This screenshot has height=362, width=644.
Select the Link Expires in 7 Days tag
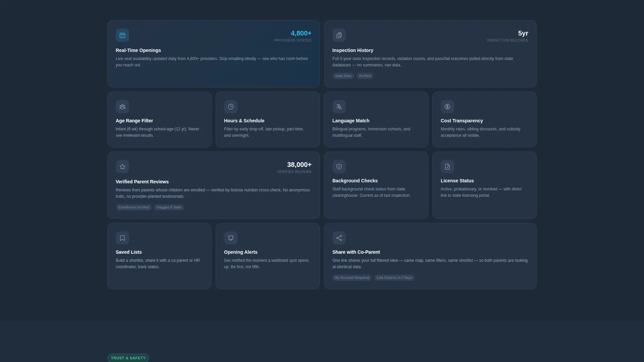coord(394,278)
